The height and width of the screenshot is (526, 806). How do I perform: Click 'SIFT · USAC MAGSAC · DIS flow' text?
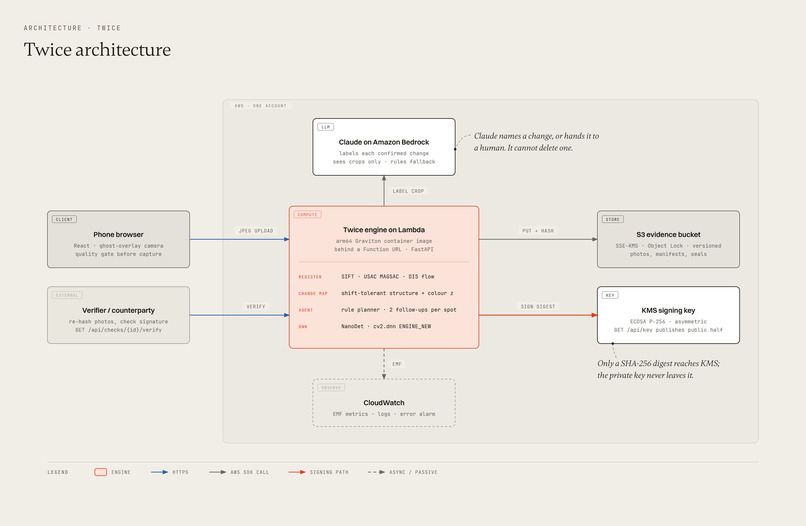[388, 277]
